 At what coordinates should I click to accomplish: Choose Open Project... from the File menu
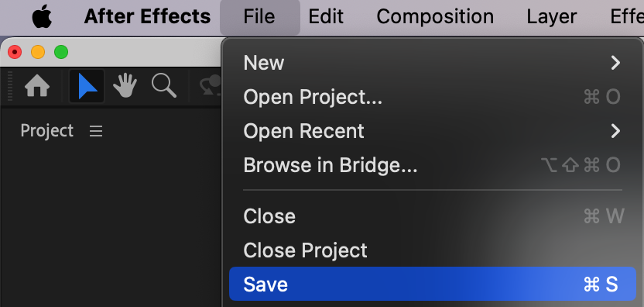[433, 97]
